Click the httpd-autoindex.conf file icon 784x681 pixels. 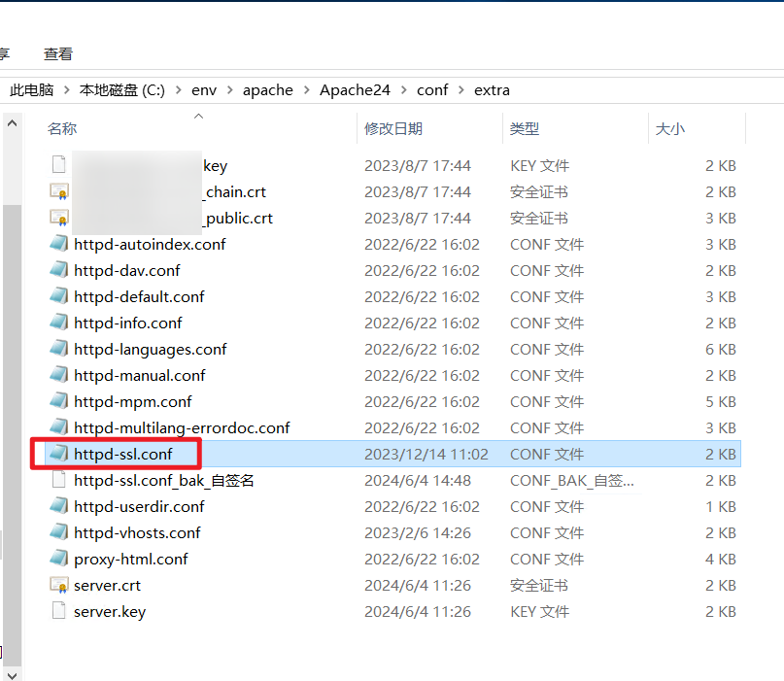(x=59, y=244)
